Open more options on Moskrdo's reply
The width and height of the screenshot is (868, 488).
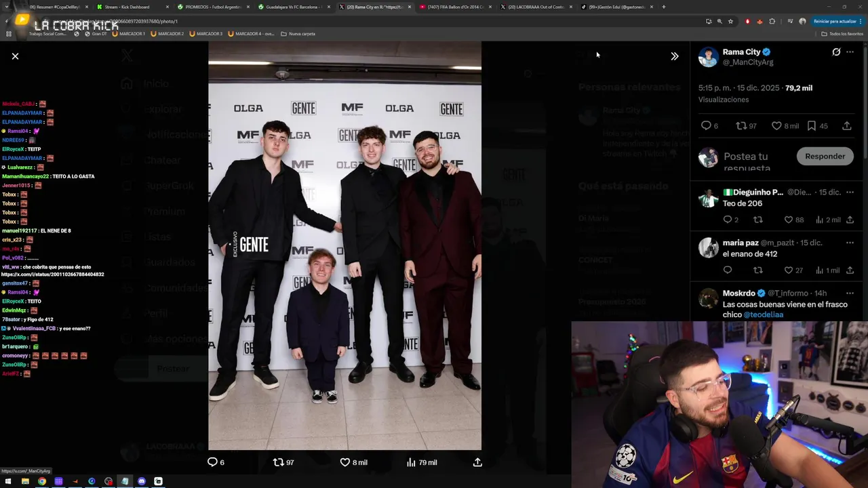tap(850, 293)
